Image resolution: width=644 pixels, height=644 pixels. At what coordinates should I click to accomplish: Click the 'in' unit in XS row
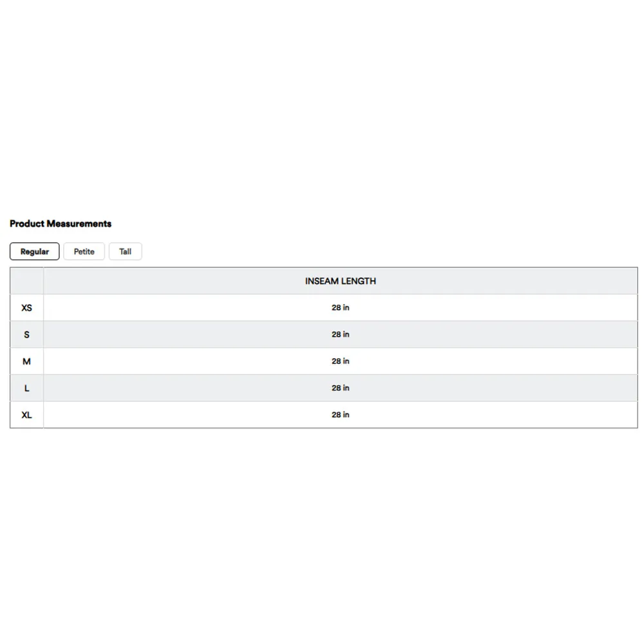(346, 308)
